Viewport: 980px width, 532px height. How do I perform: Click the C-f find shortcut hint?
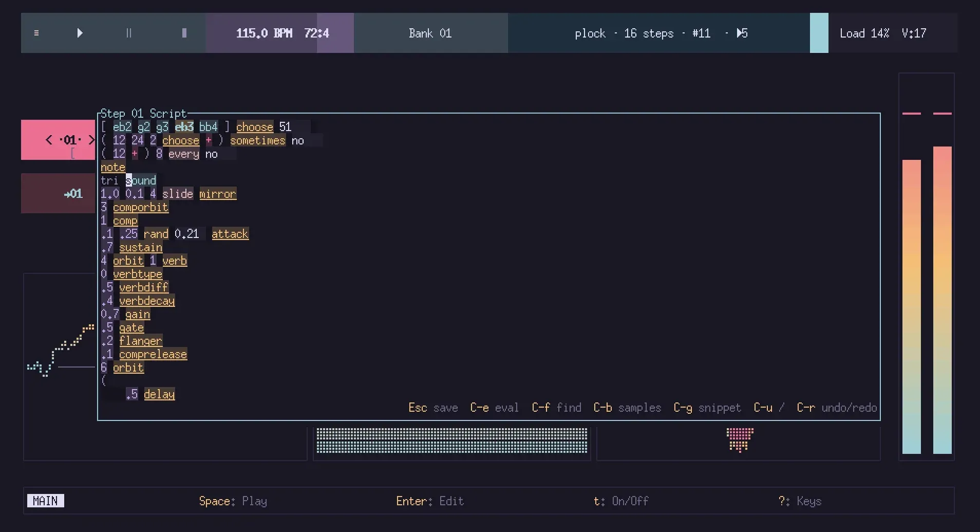pyautogui.click(x=556, y=408)
